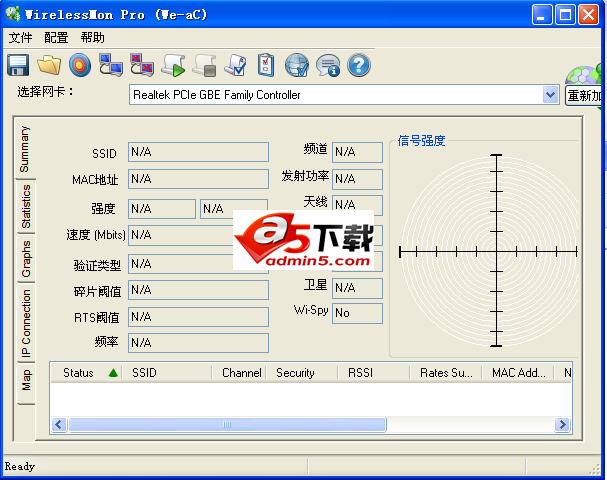Click the blue question mark help icon
The image size is (607, 480).
(359, 66)
